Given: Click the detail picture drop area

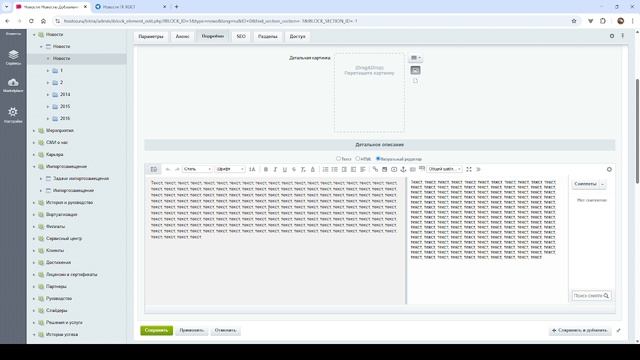Looking at the screenshot, I should 369,92.
